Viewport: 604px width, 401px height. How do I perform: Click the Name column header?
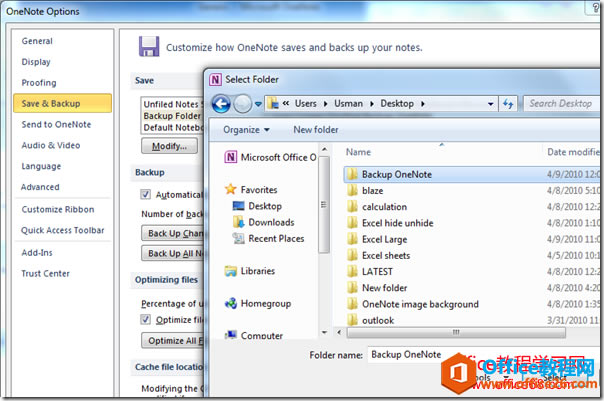coord(358,152)
